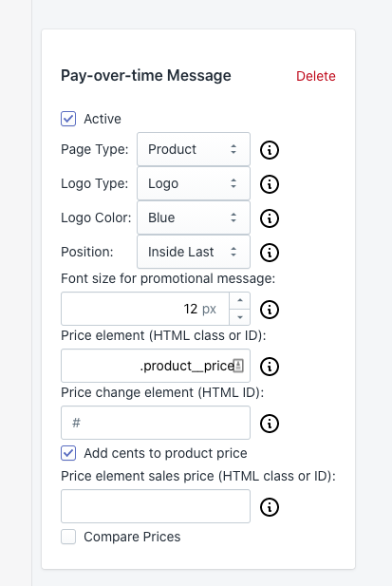Image resolution: width=392 pixels, height=586 pixels.
Task: Show info for Logo Color setting
Action: click(x=270, y=218)
